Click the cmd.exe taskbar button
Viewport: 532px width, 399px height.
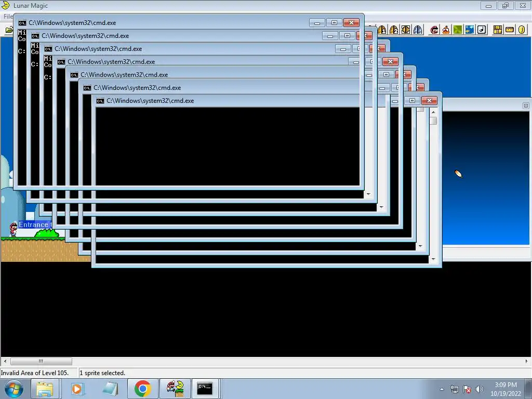coord(205,389)
